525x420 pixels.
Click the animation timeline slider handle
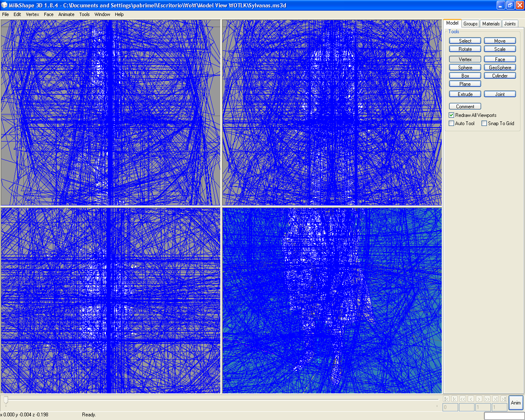click(x=6, y=400)
